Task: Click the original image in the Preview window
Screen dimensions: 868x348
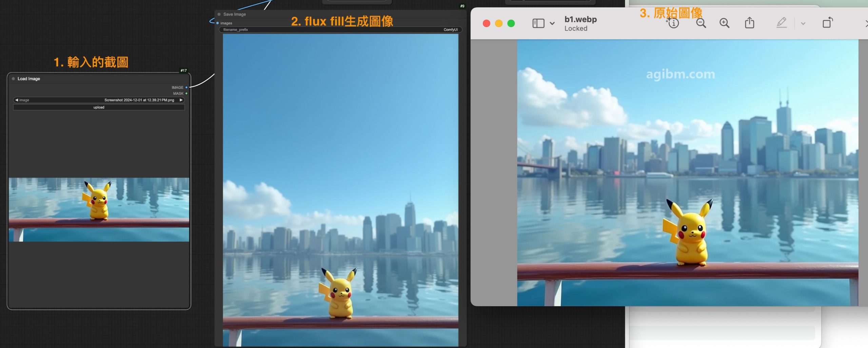Action: pos(688,172)
